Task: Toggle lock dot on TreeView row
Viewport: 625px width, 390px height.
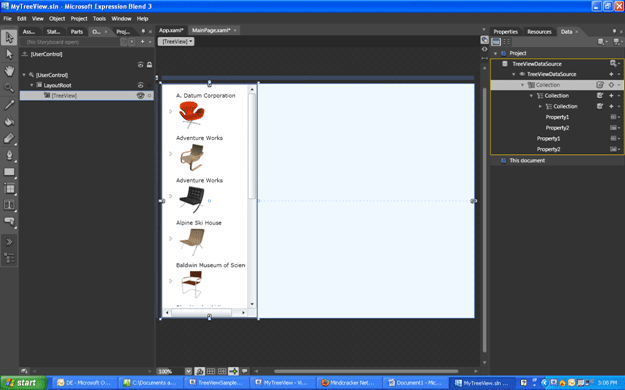Action: (149, 96)
